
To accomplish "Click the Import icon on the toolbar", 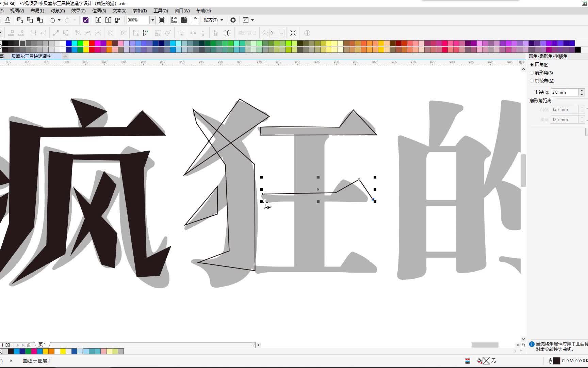I will tap(98, 20).
